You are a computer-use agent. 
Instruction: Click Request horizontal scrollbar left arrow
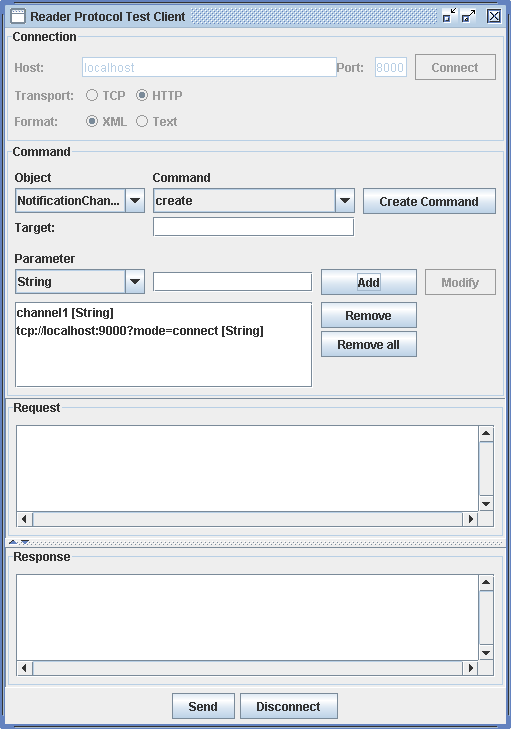(24, 519)
